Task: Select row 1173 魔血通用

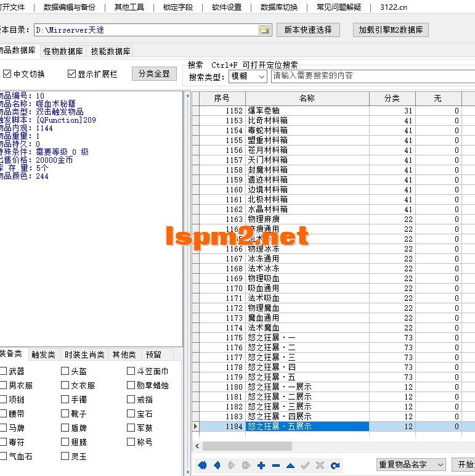Action: point(334,318)
